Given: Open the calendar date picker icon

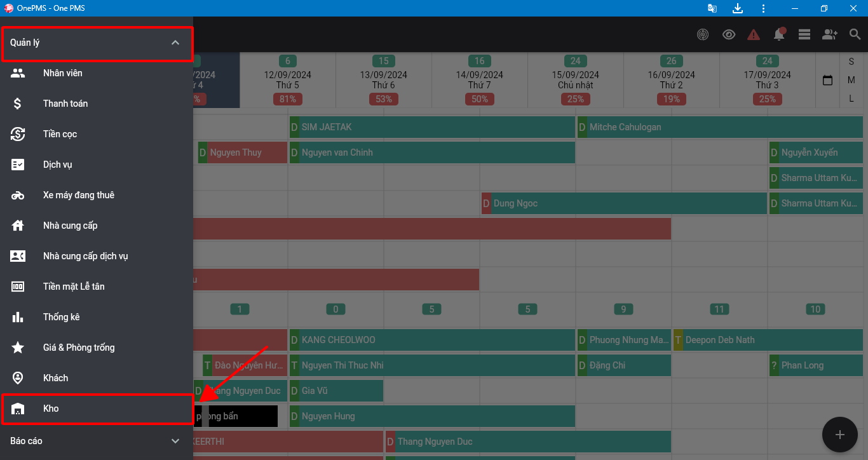Looking at the screenshot, I should click(x=828, y=81).
